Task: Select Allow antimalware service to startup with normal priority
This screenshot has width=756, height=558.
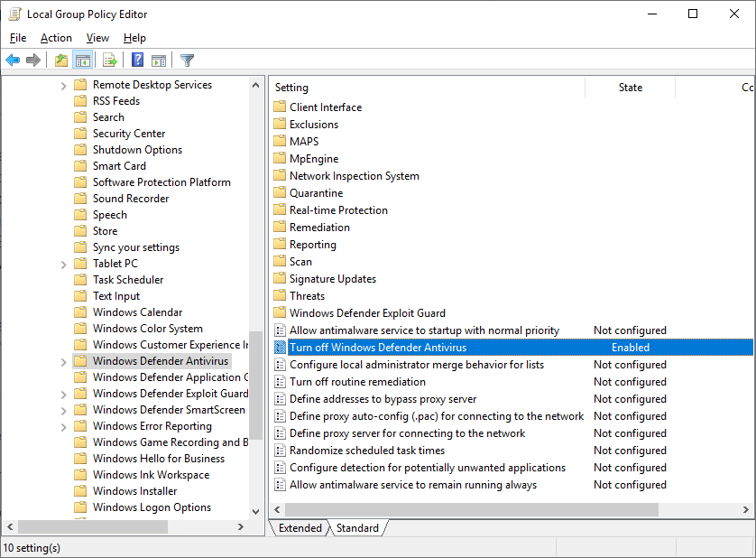Action: click(424, 330)
